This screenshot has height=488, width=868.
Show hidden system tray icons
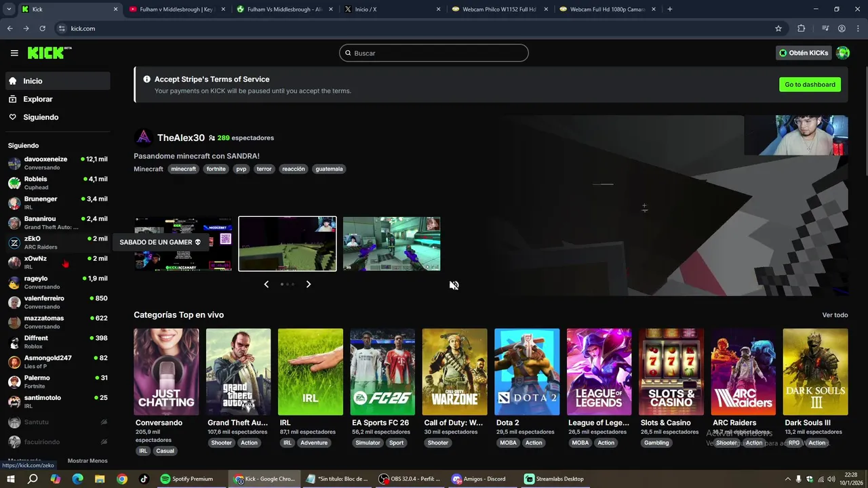pos(788,479)
